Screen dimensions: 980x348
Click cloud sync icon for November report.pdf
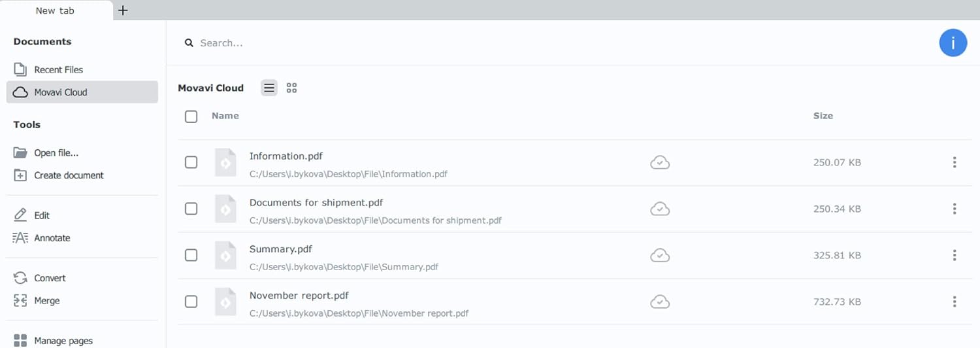pos(660,302)
